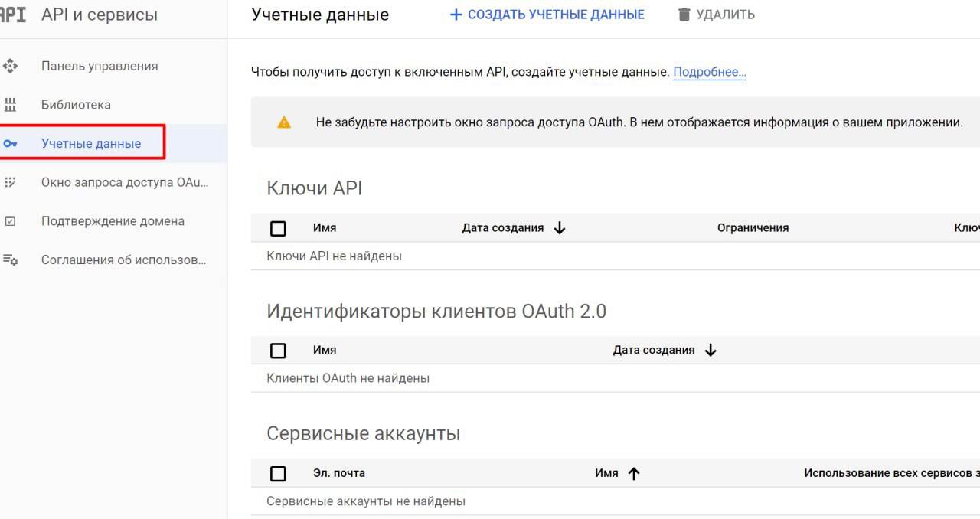Screen dimensions: 980x519
Task: Click the trash icon next to УДАЛИТЬ
Action: point(684,15)
